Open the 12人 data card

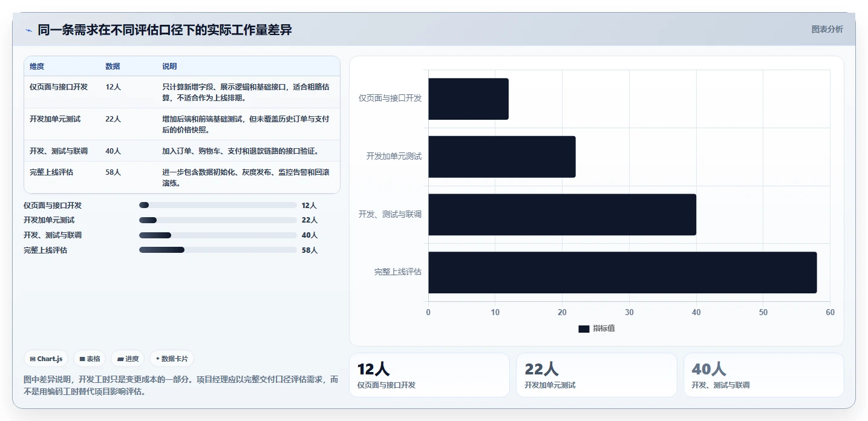click(x=429, y=375)
